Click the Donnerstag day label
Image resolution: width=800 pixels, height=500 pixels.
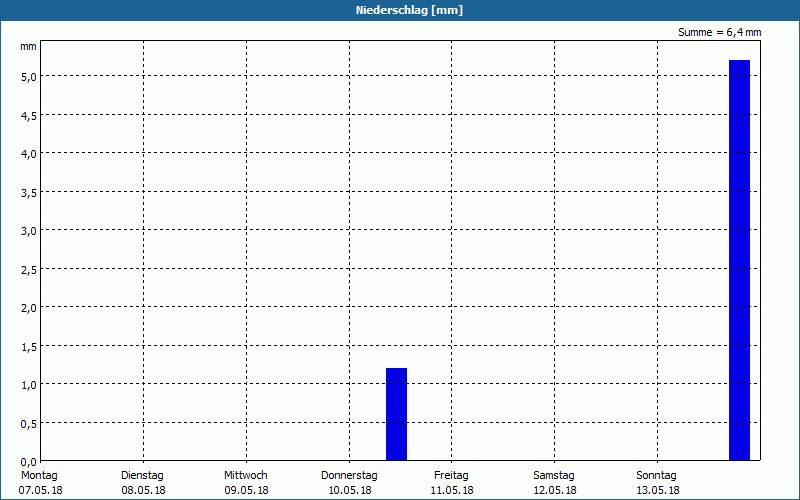[349, 476]
